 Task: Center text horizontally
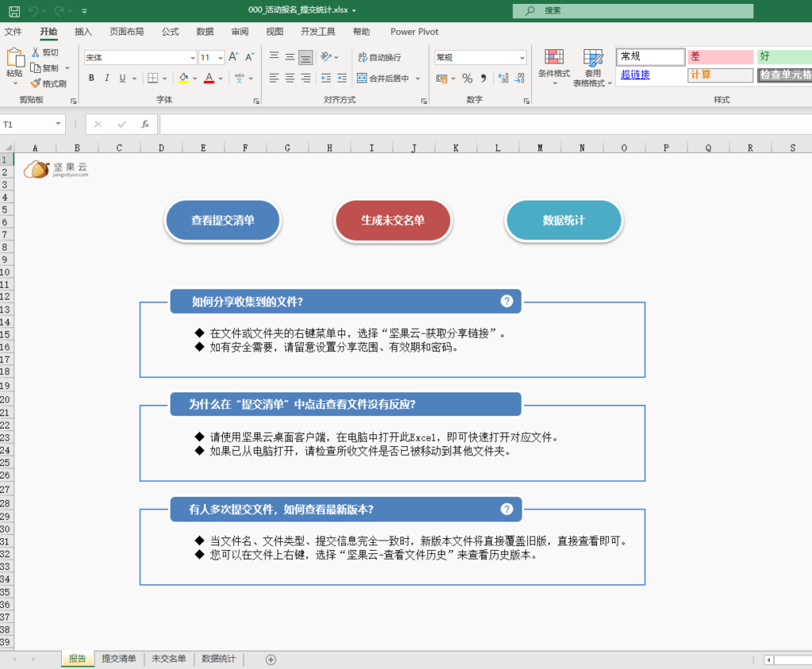(290, 78)
